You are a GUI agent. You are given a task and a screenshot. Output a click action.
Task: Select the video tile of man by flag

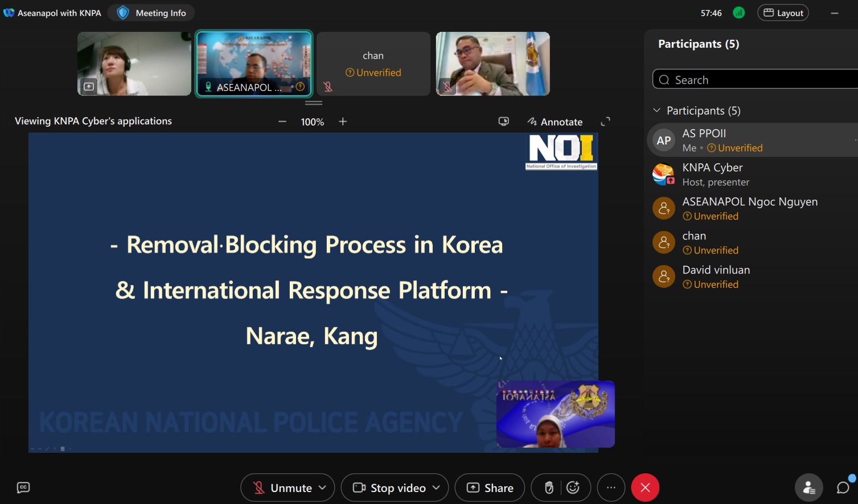(493, 64)
